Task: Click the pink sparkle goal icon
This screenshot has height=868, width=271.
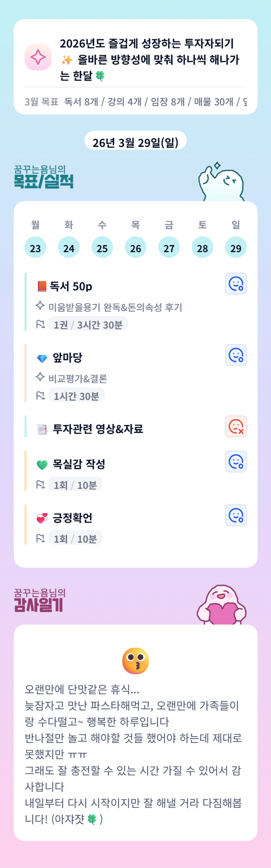Action: pos(38,57)
